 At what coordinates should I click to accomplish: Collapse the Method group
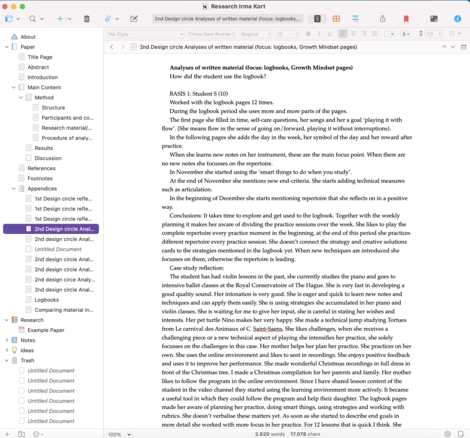pyautogui.click(x=21, y=97)
